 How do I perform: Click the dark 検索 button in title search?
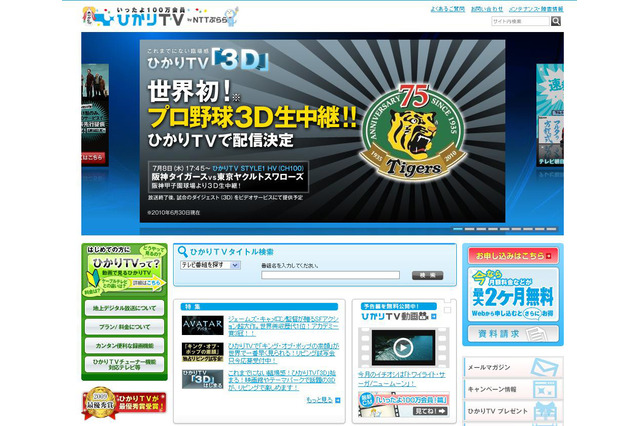point(427,275)
